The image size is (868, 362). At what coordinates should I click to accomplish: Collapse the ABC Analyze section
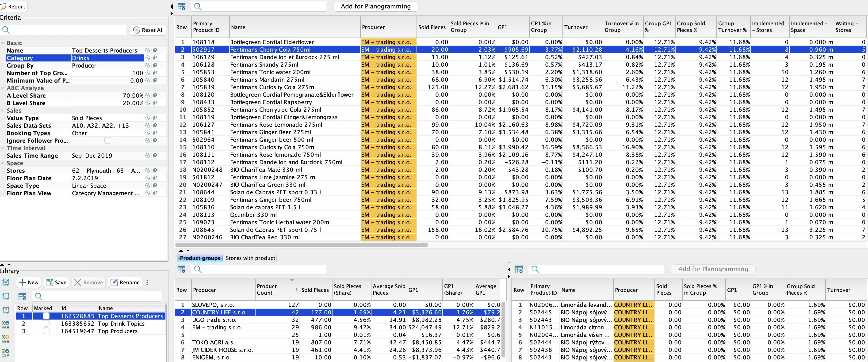(3, 88)
